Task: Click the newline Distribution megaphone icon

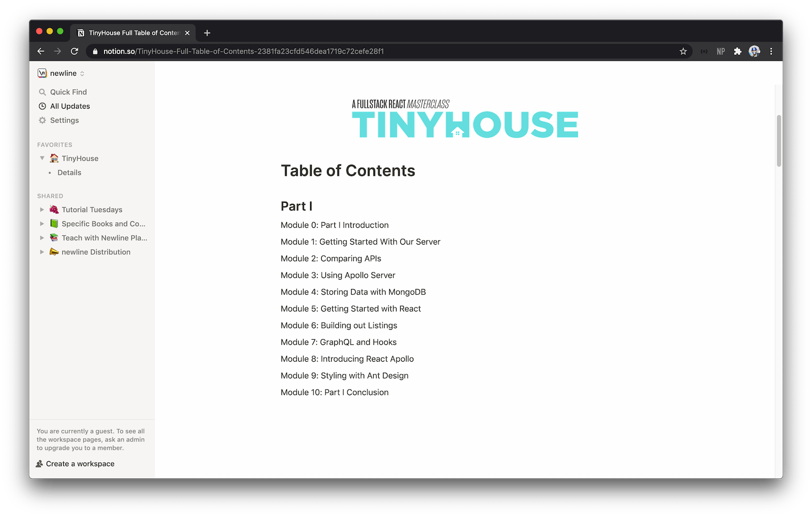Action: [54, 252]
